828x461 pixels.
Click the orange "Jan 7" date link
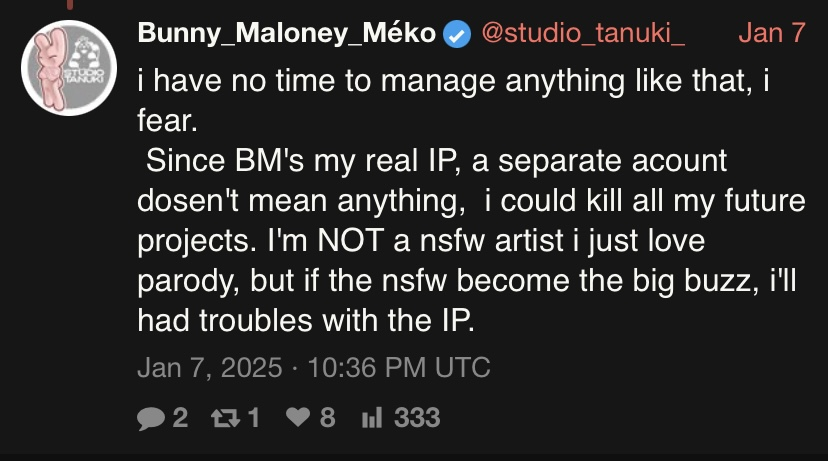771,33
